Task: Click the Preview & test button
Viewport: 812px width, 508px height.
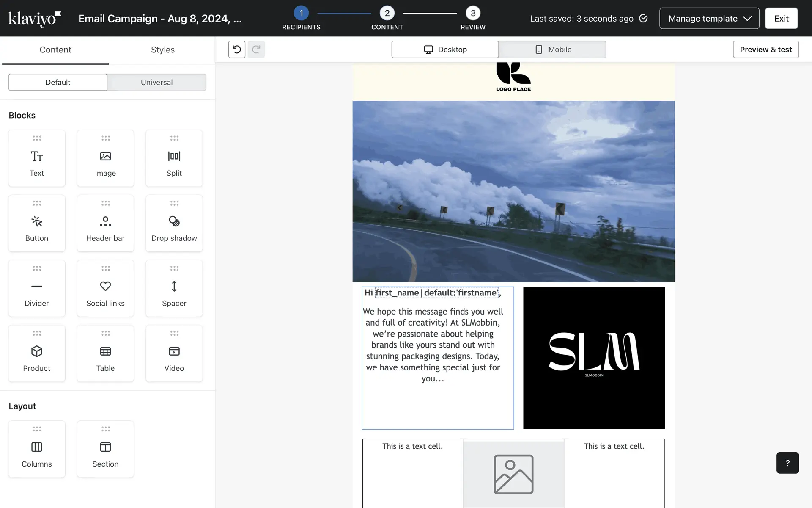Action: click(x=765, y=50)
